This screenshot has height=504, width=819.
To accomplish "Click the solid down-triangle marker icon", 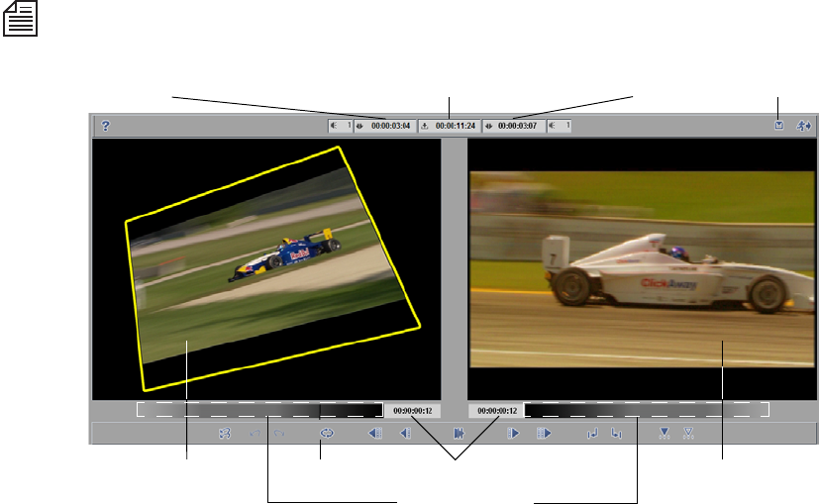I will (x=664, y=433).
